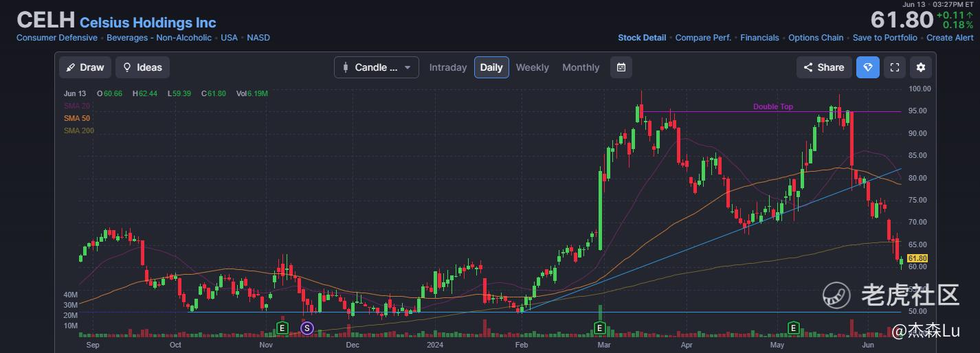The width and height of the screenshot is (980, 353).
Task: Click the candlestick icon in chart type selector
Action: 345,67
